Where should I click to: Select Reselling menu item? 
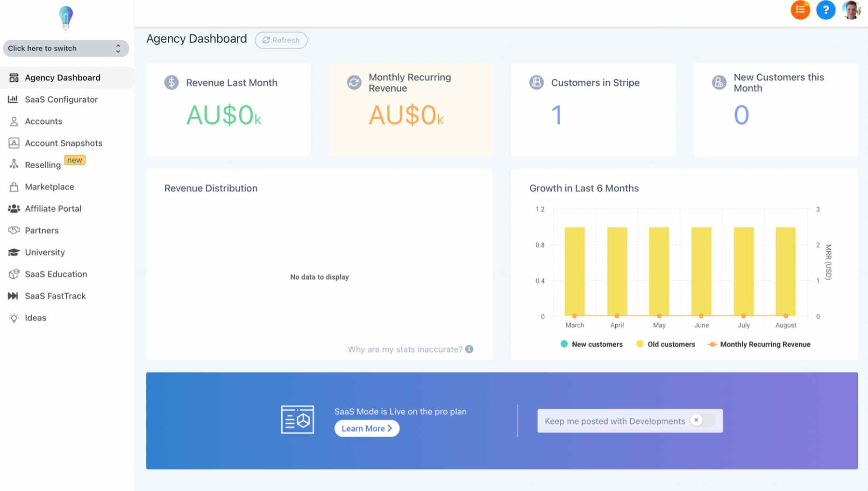67,164
